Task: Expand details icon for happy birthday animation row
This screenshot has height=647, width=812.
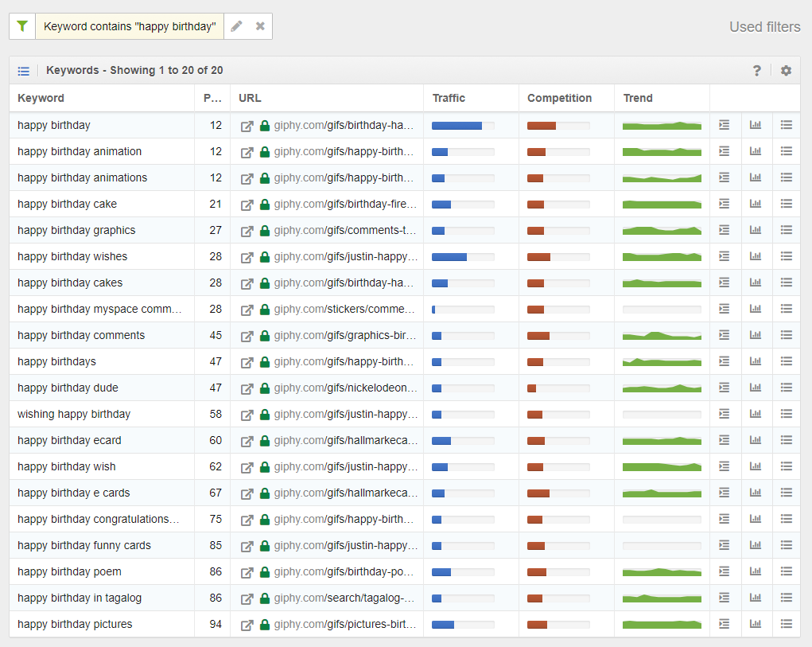Action: (724, 151)
